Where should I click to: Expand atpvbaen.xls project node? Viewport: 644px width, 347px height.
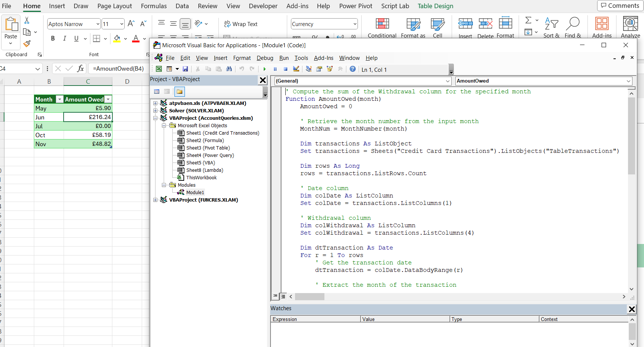tap(156, 103)
